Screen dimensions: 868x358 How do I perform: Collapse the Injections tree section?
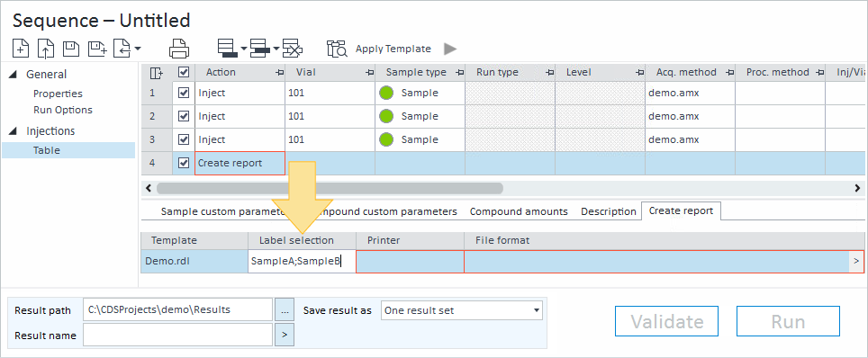(14, 131)
